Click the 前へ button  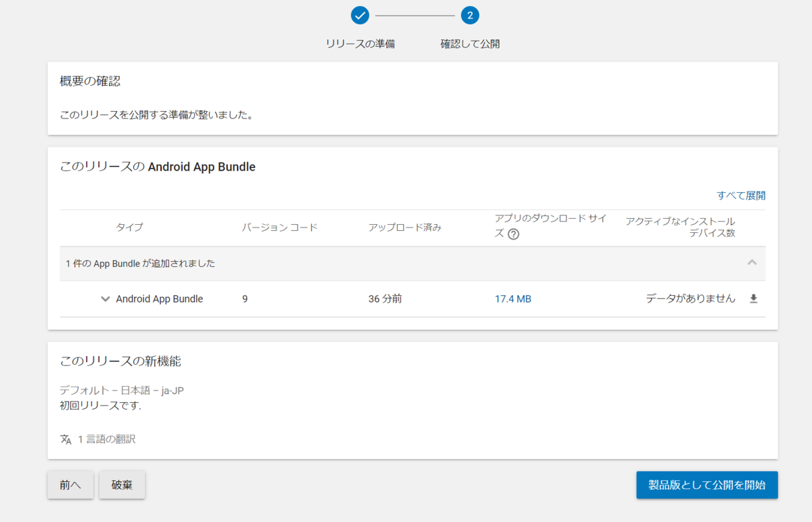point(70,485)
